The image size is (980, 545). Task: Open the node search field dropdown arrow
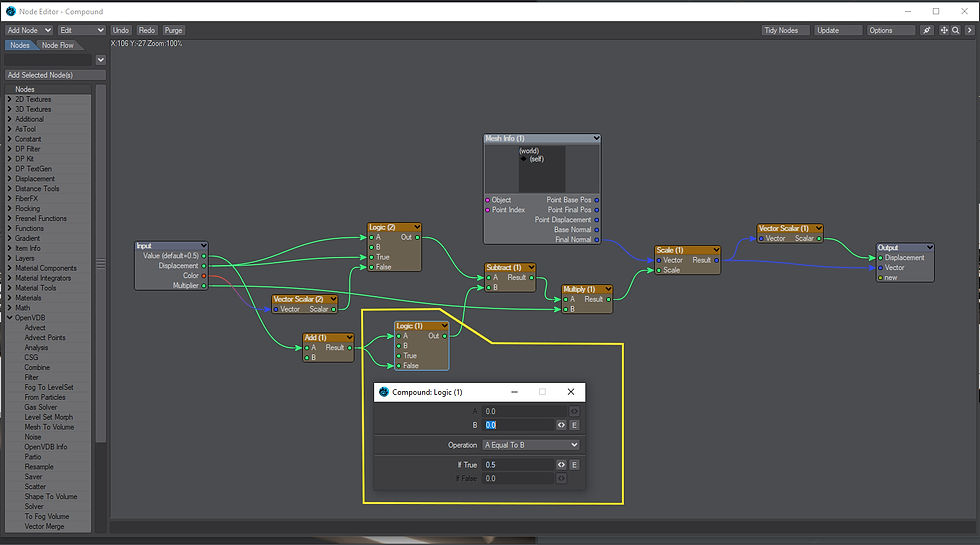point(101,60)
